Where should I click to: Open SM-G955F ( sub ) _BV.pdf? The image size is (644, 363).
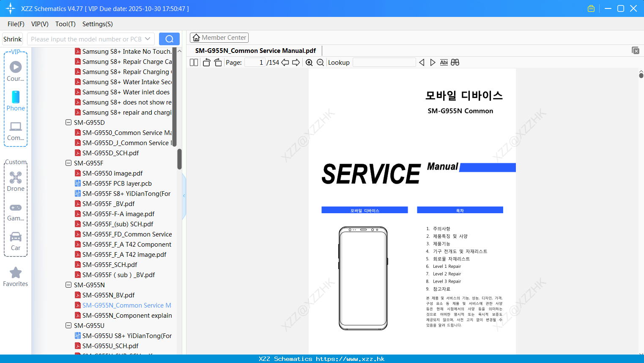118,275
